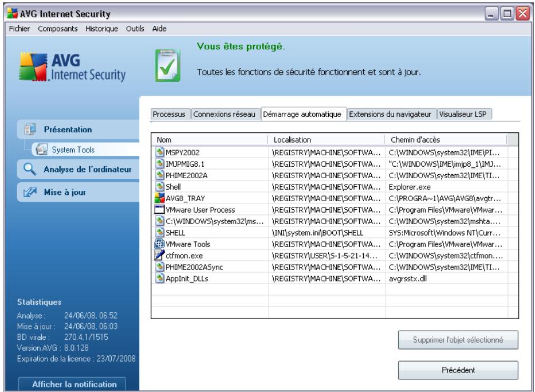Click the MSPY2002 row icon
The height and width of the screenshot is (392, 535).
tap(160, 152)
